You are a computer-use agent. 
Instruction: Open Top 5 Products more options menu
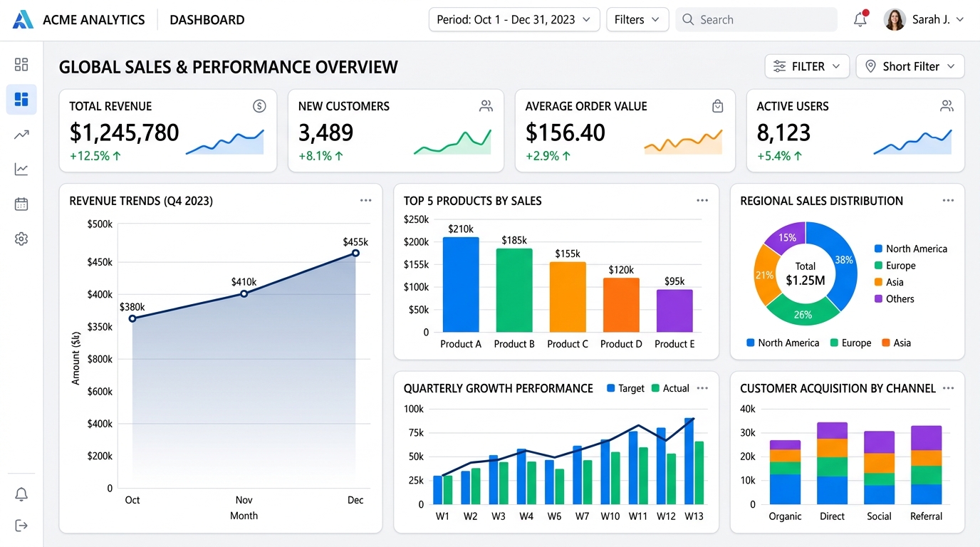pos(702,201)
